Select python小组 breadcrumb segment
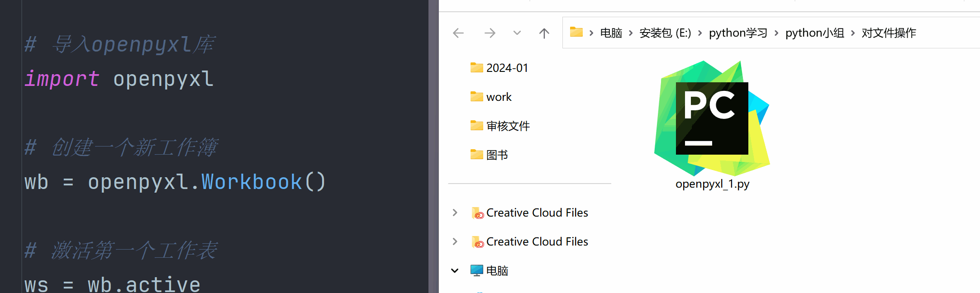This screenshot has width=980, height=293. tap(814, 33)
